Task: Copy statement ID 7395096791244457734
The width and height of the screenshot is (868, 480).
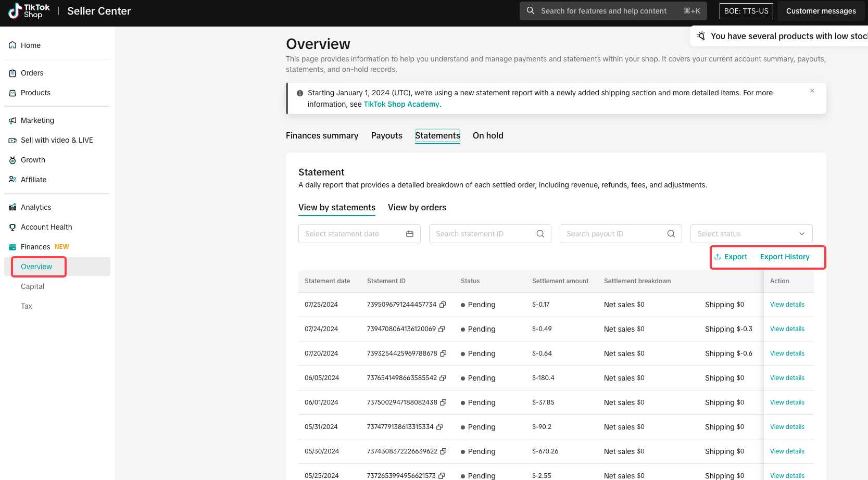Action: (x=443, y=305)
